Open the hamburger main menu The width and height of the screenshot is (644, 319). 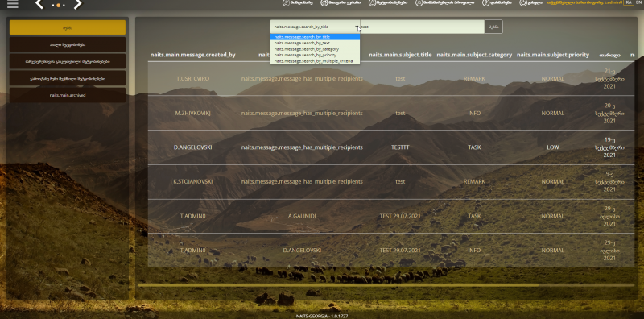point(13,4)
